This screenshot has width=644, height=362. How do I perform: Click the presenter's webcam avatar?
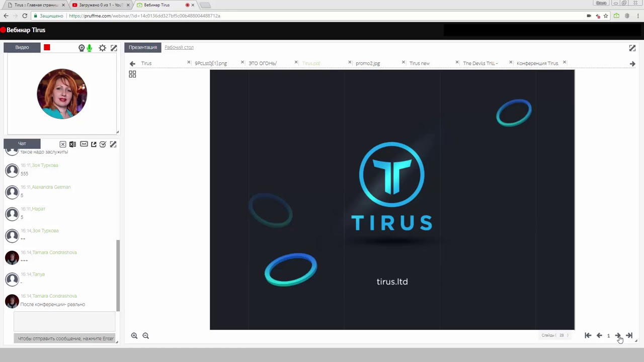pyautogui.click(x=62, y=94)
